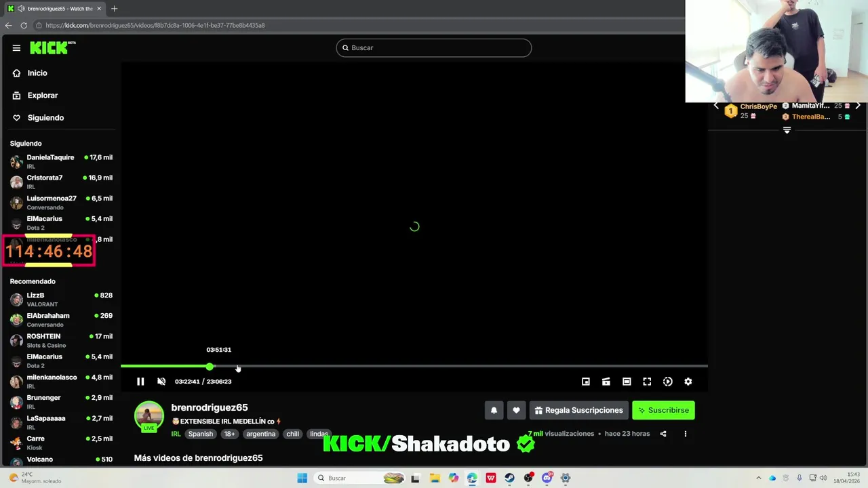Open Discord from taskbar

pyautogui.click(x=547, y=478)
